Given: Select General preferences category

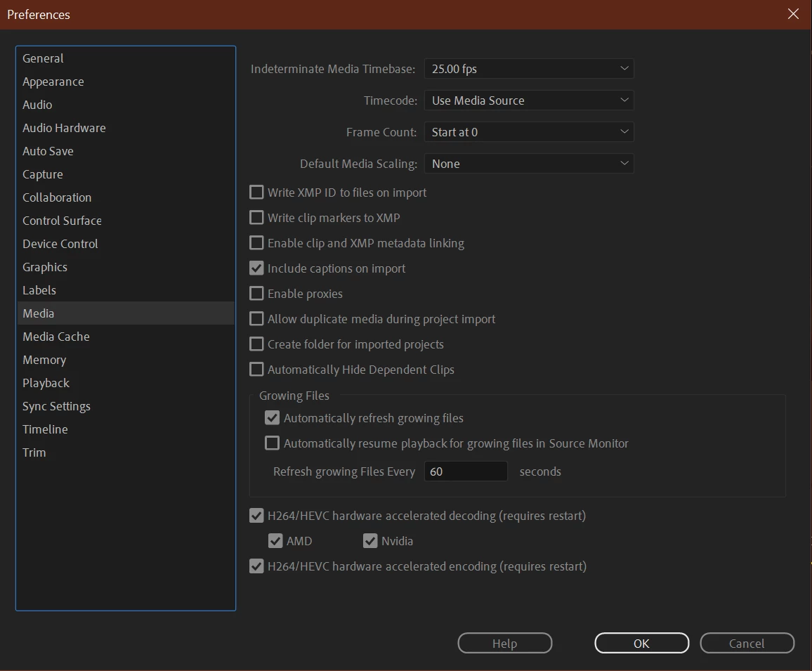Looking at the screenshot, I should point(126,58).
